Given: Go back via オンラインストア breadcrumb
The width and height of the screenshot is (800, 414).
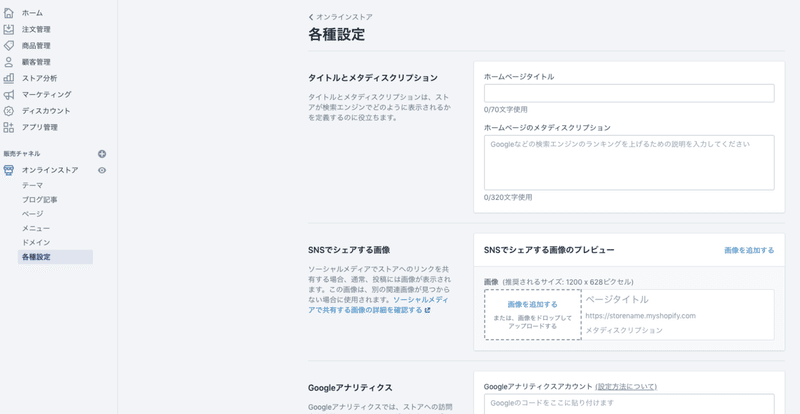Looking at the screenshot, I should [344, 17].
